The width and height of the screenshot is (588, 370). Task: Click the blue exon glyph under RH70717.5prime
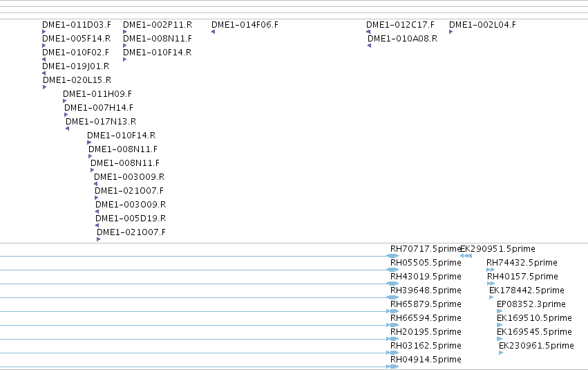tap(392, 256)
